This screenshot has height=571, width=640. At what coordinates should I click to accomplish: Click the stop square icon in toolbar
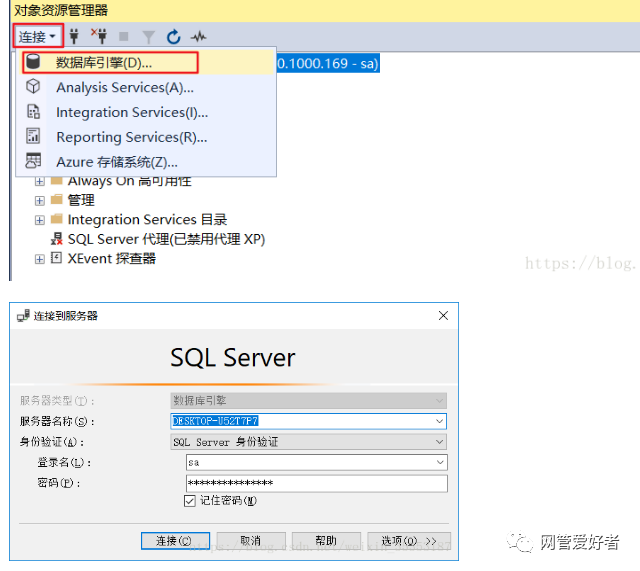pyautogui.click(x=123, y=37)
